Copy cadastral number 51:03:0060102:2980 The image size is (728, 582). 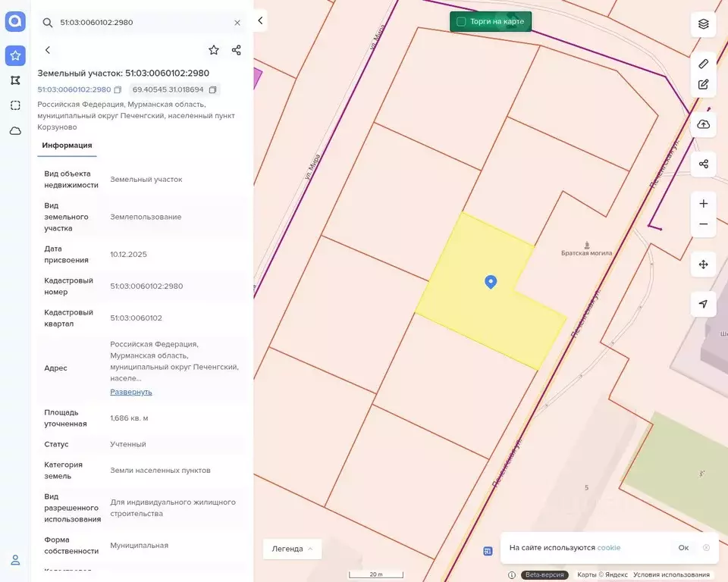(118, 89)
